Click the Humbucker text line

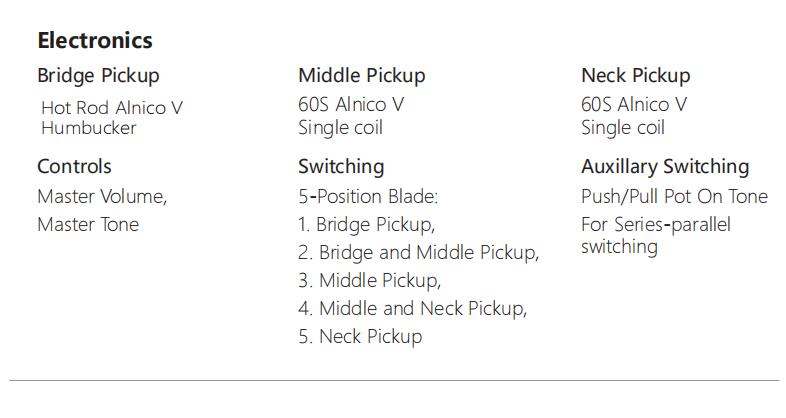tap(89, 128)
